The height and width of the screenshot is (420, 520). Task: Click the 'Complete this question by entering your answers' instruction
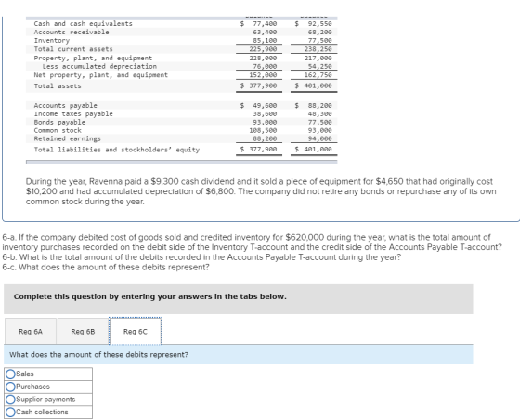click(149, 296)
